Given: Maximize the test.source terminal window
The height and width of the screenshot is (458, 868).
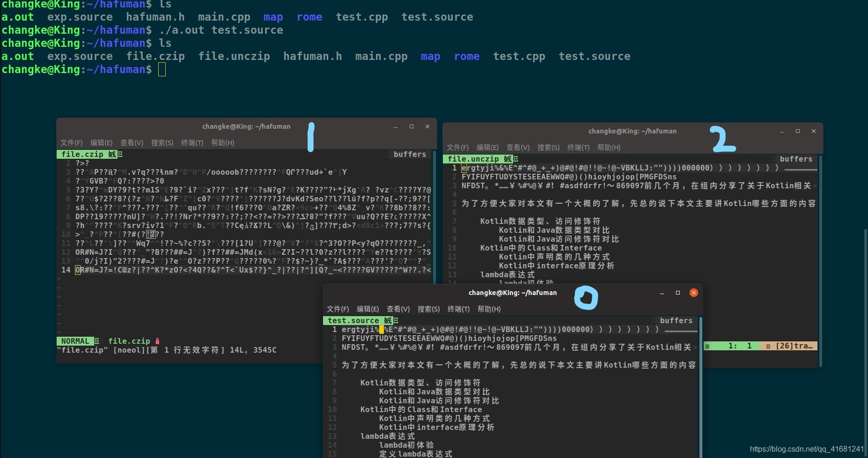Looking at the screenshot, I should point(677,293).
